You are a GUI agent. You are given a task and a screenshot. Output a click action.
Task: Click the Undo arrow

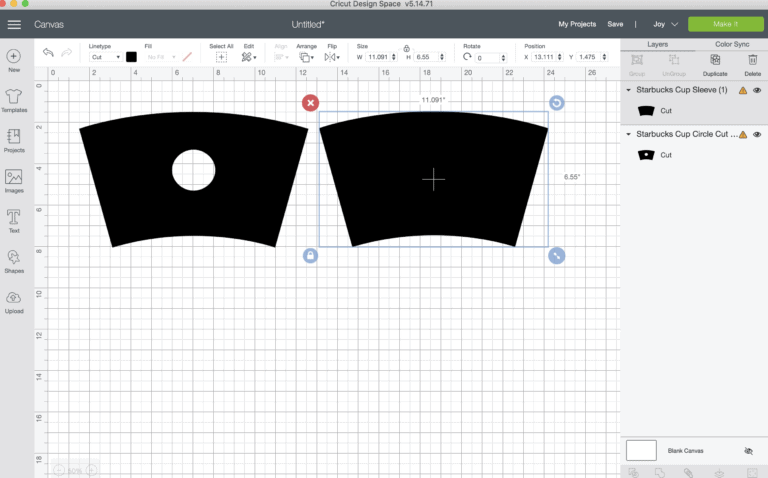pyautogui.click(x=49, y=54)
